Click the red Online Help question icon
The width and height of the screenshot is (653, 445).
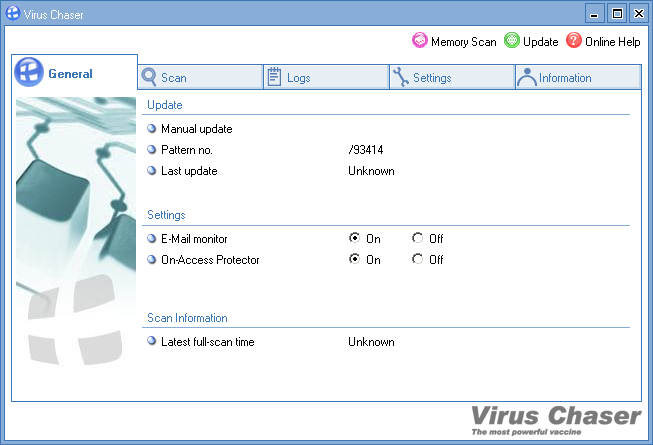point(573,40)
